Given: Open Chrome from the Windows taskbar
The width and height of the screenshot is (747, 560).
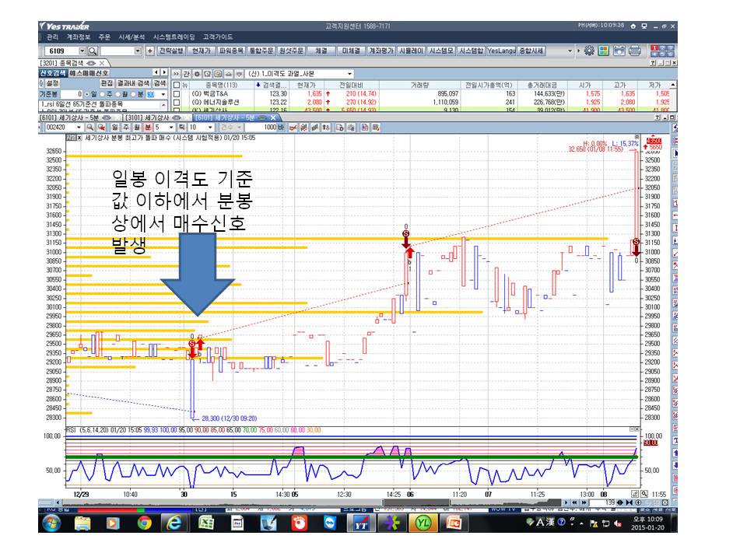Looking at the screenshot, I should coord(144,523).
